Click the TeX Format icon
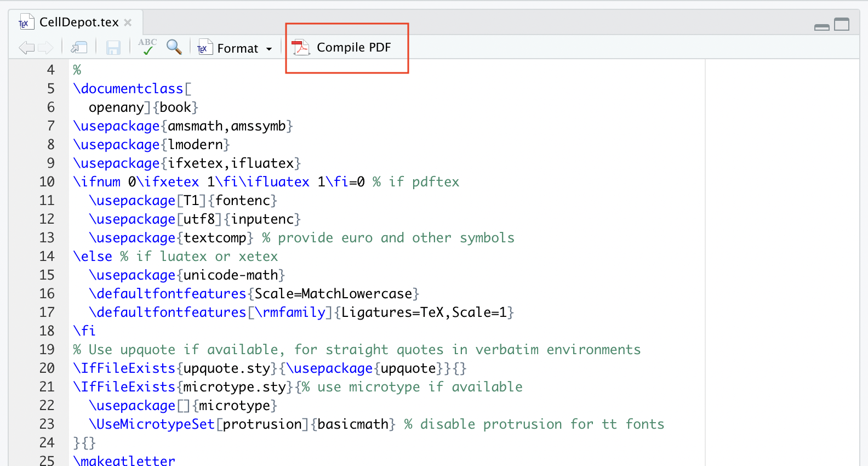 [204, 48]
